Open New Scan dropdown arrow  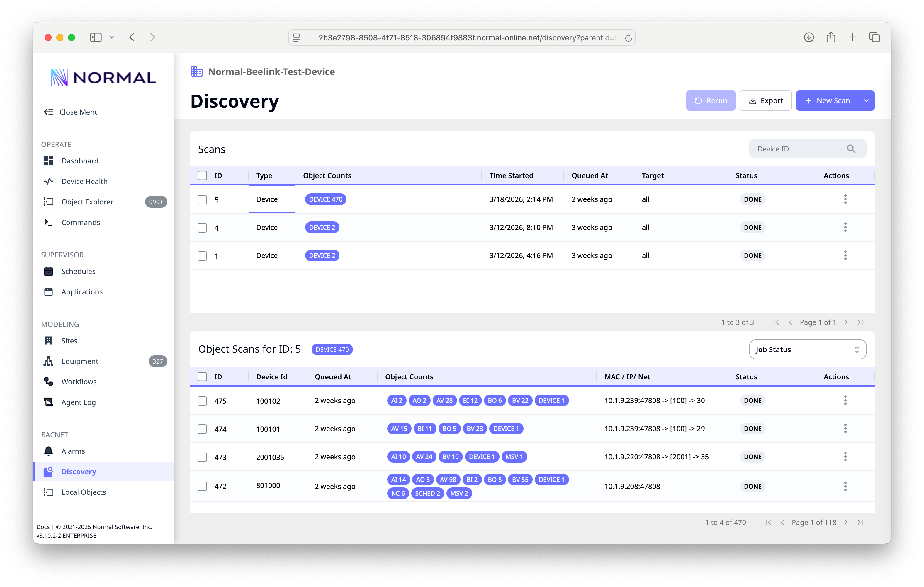click(x=866, y=100)
